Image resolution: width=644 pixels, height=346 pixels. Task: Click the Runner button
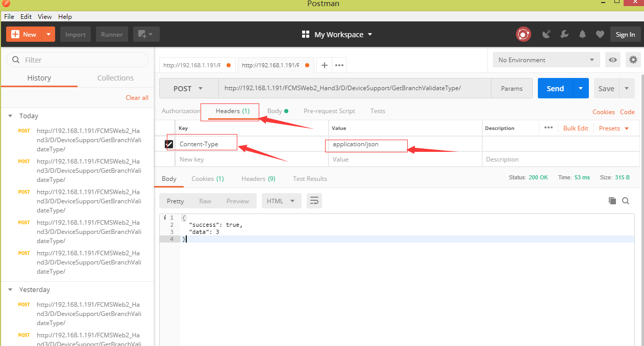112,34
